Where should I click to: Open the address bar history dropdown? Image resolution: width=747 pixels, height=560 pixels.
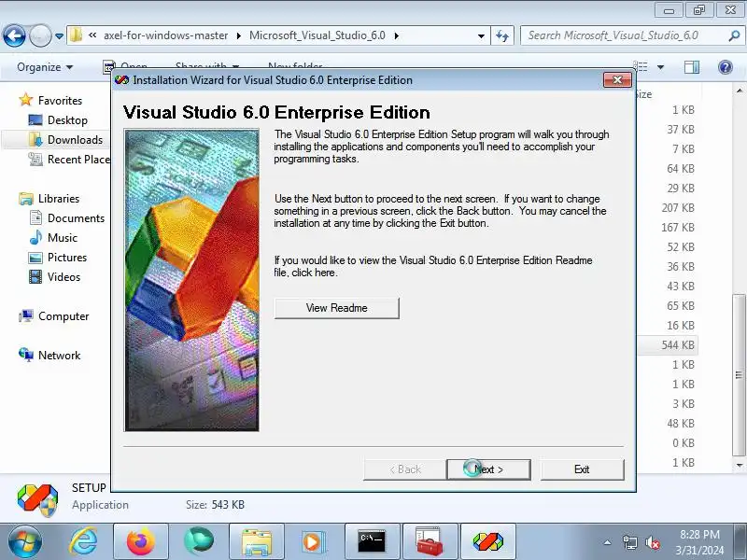pos(481,35)
